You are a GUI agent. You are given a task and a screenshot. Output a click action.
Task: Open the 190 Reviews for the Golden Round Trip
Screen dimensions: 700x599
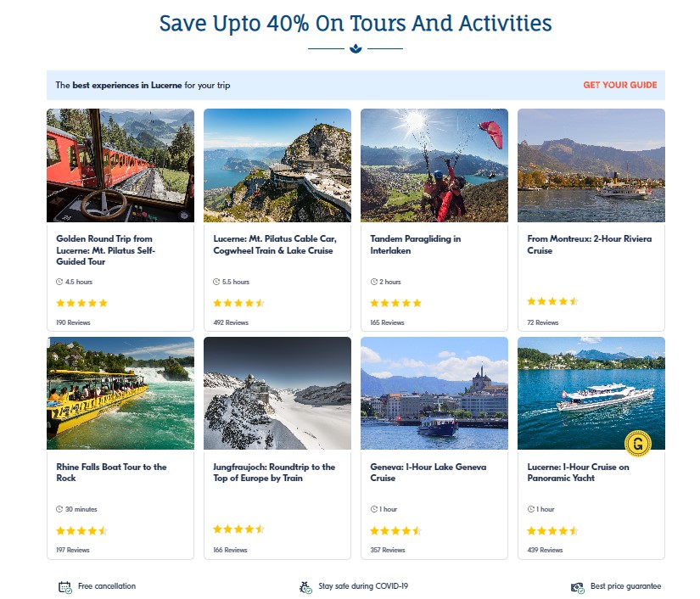click(x=72, y=322)
